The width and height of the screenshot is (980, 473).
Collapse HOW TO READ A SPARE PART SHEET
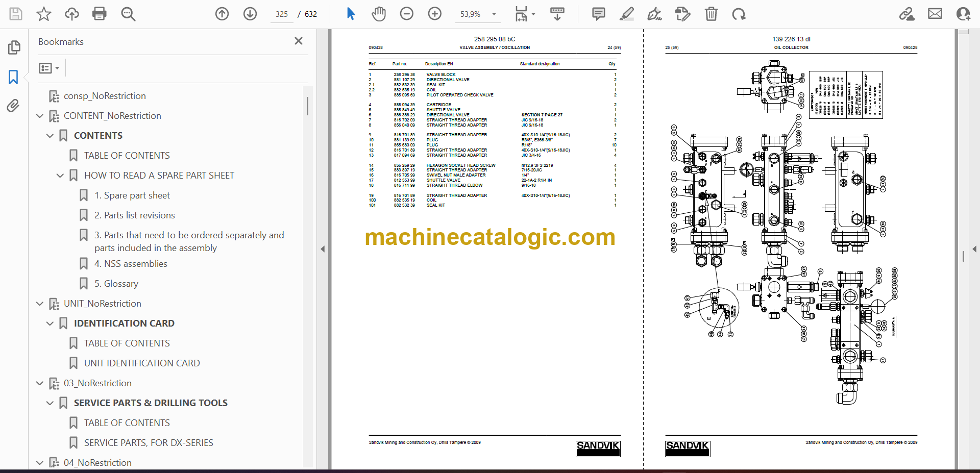tap(60, 176)
